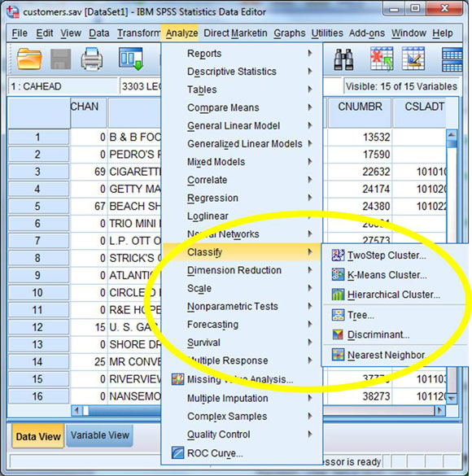Click the Discriminant analysis icon
472x476 pixels.
[x=338, y=334]
